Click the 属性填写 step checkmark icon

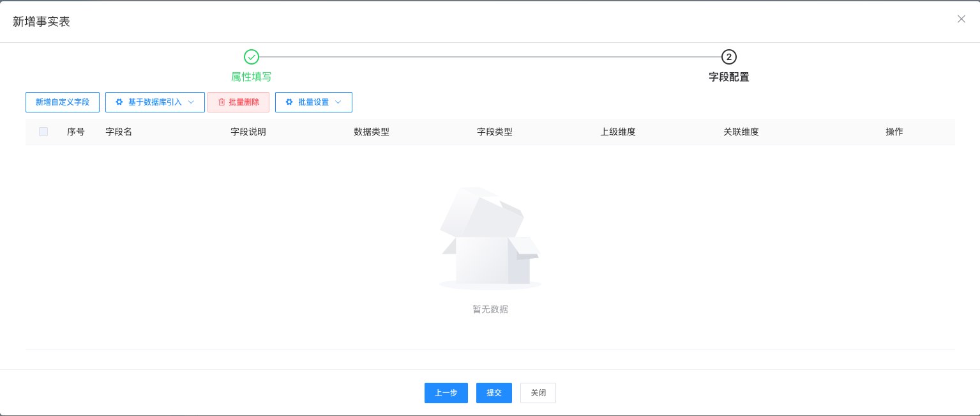click(252, 57)
